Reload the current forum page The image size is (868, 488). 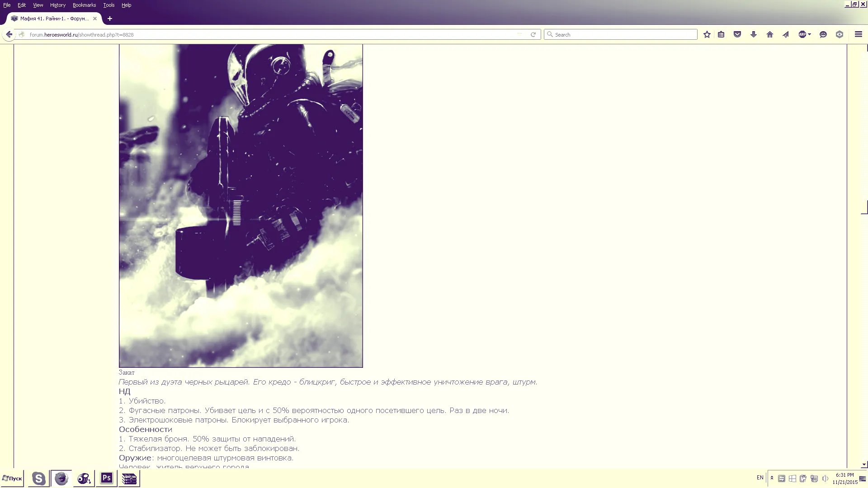point(533,34)
